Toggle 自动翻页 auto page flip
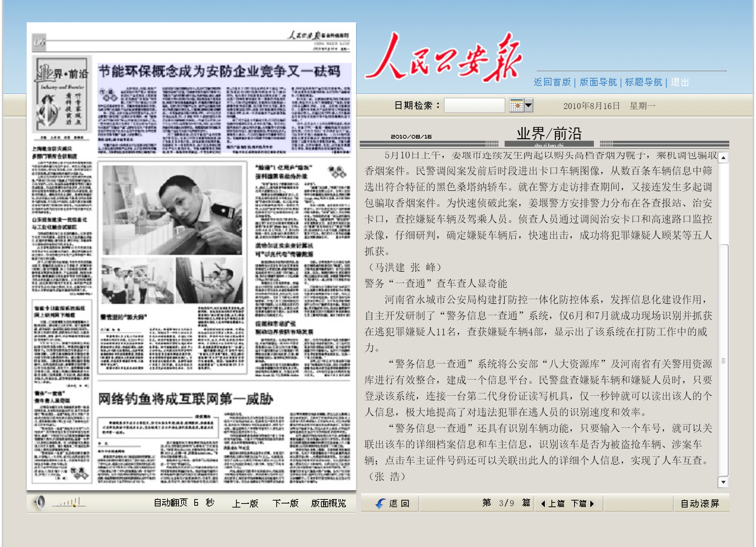Viewport: 756px width, 547px height. (x=171, y=503)
